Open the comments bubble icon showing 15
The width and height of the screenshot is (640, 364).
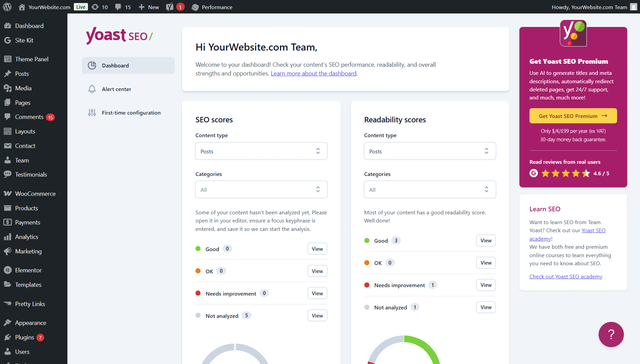click(118, 7)
